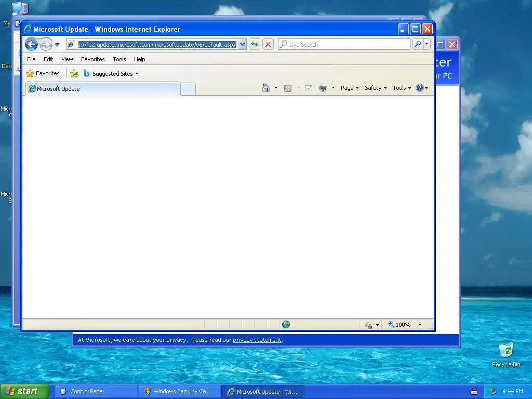Click the Forward navigation button
532x399 pixels.
tap(46, 45)
